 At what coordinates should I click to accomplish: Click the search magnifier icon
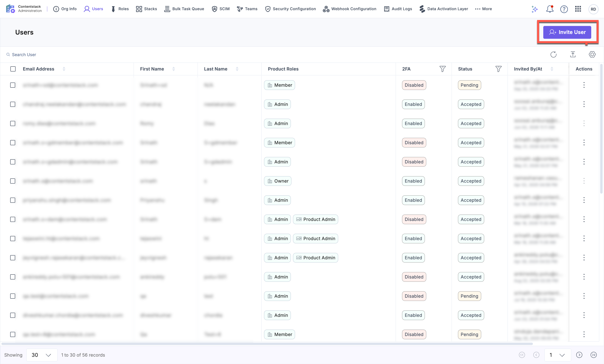coord(8,54)
